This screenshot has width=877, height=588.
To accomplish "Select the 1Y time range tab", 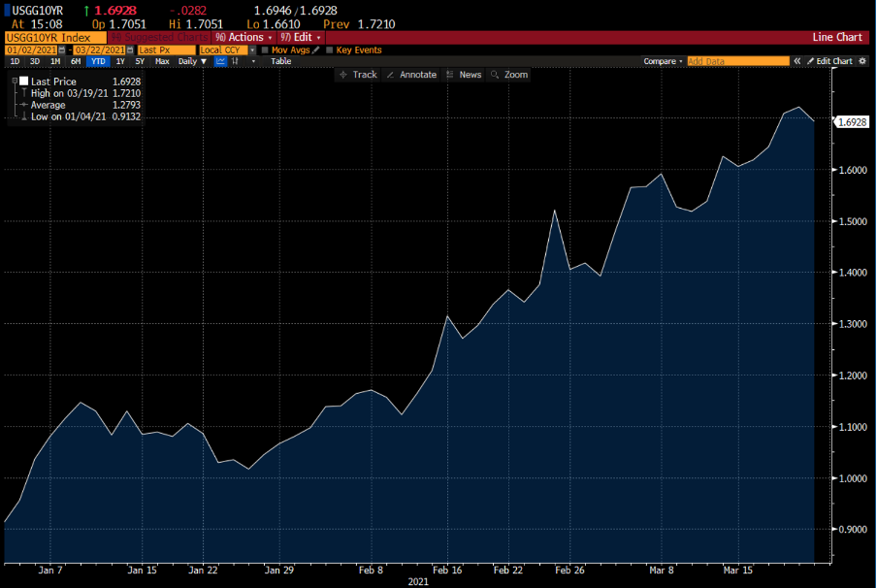I will pyautogui.click(x=120, y=61).
